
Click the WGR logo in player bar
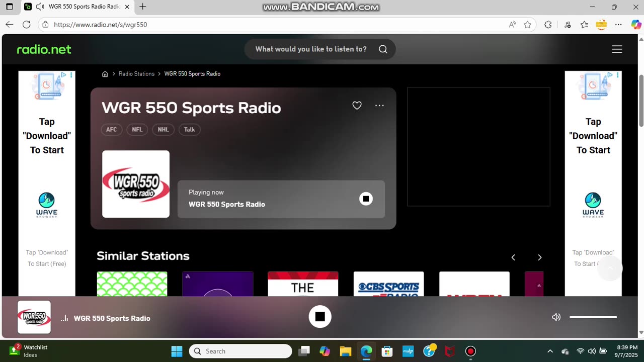34,317
